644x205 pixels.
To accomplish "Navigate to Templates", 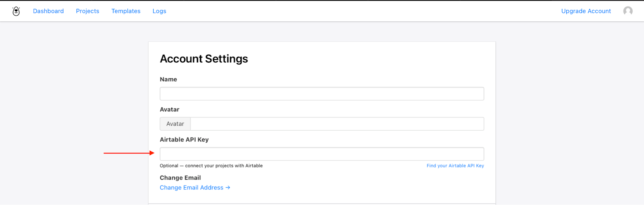I will pyautogui.click(x=126, y=11).
